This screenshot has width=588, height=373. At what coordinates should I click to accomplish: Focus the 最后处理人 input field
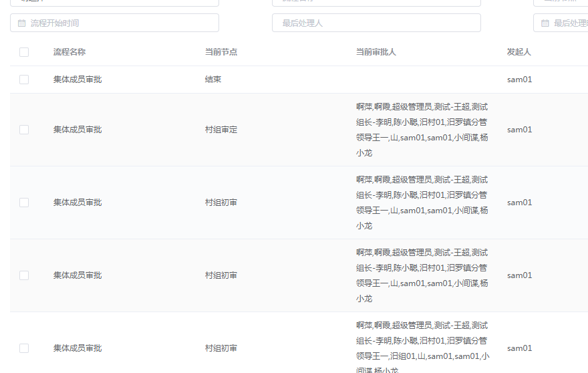point(376,23)
